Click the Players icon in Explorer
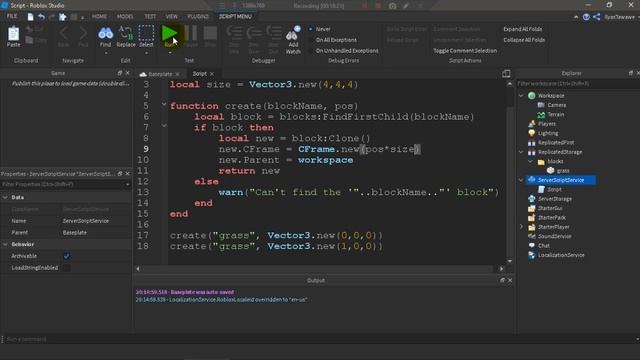The width and height of the screenshot is (640, 360). (x=531, y=124)
